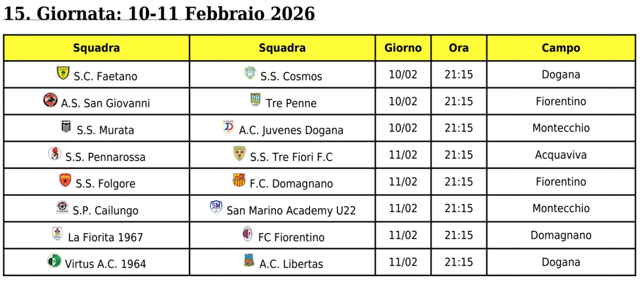Click the S.C. Faetano team crest
The height and width of the screenshot is (285, 644).
(x=63, y=73)
